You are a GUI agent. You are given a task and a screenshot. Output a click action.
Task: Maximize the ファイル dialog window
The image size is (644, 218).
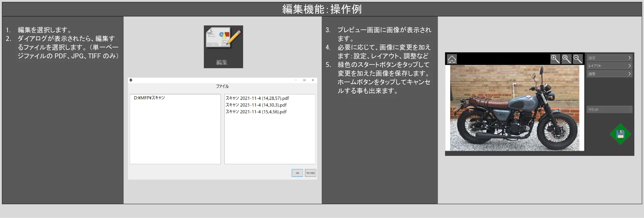tap(304, 80)
